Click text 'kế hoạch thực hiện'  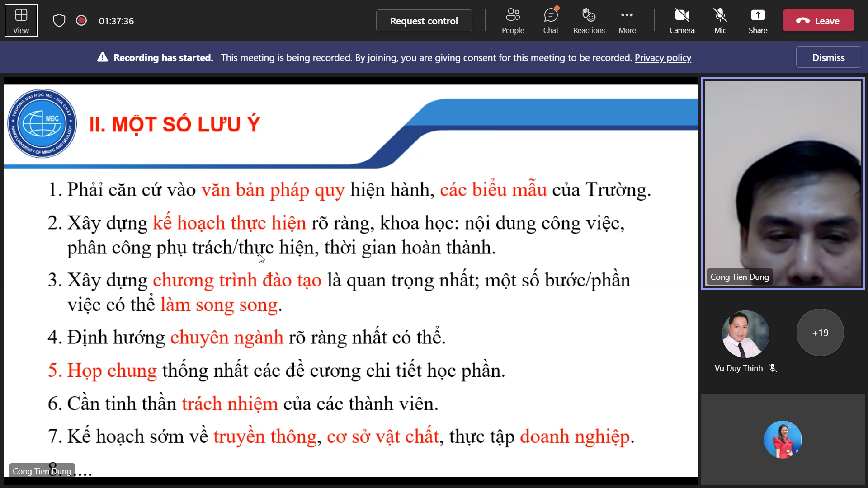230,223
